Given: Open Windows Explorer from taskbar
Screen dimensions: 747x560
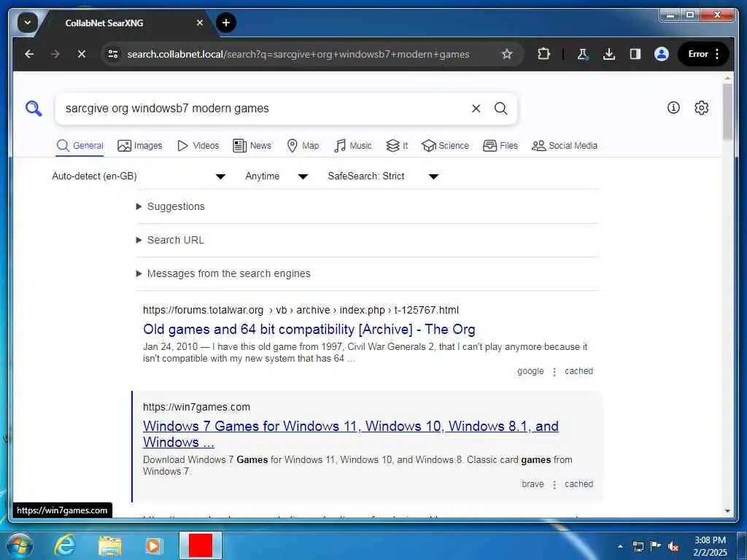Looking at the screenshot, I should 110,545.
